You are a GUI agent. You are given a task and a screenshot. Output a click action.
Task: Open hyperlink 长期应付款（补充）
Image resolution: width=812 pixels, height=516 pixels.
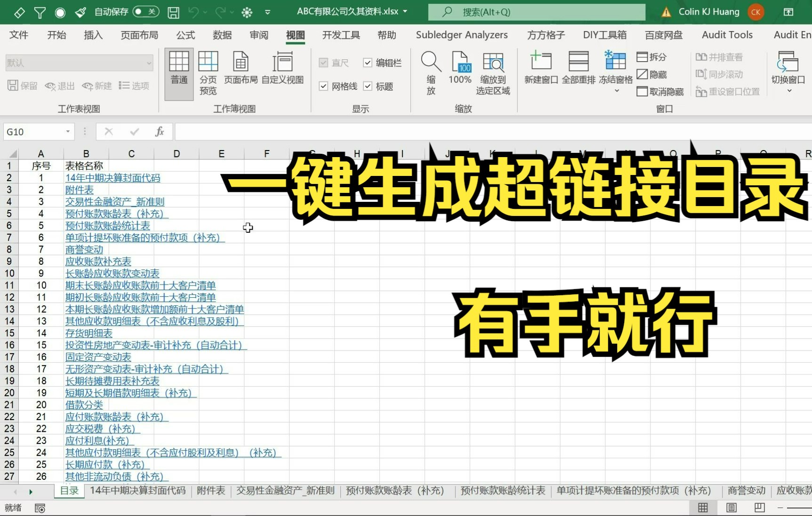(107, 464)
